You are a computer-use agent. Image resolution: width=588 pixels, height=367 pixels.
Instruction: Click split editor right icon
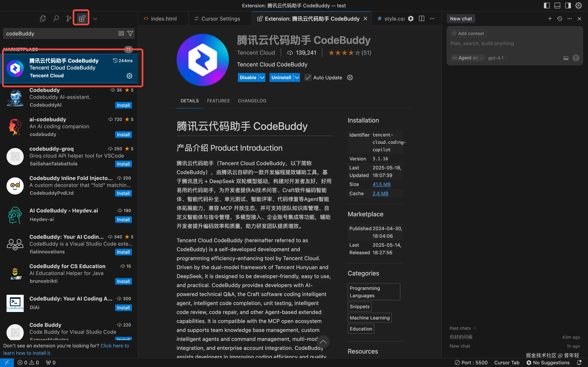422,19
